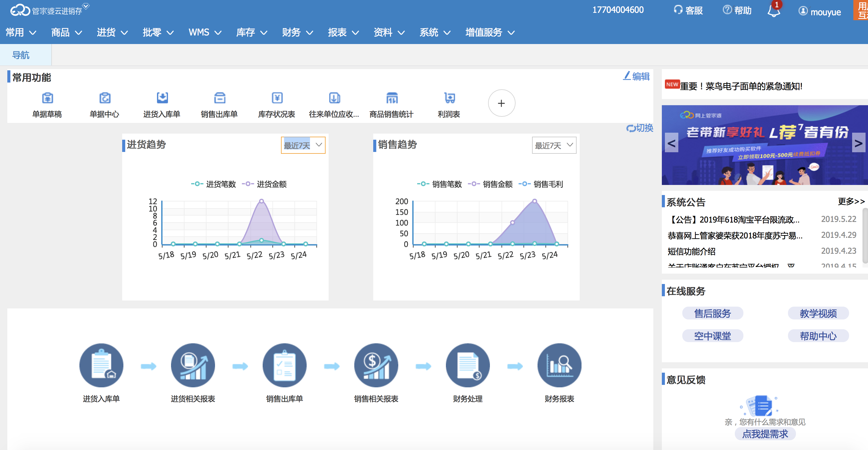Open 进货趋势 最近7天 period dropdown
This screenshot has height=450, width=868.
point(303,145)
